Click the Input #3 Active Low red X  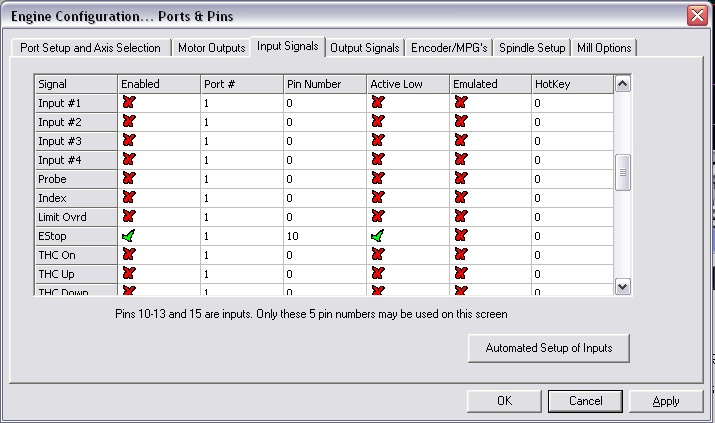click(377, 141)
